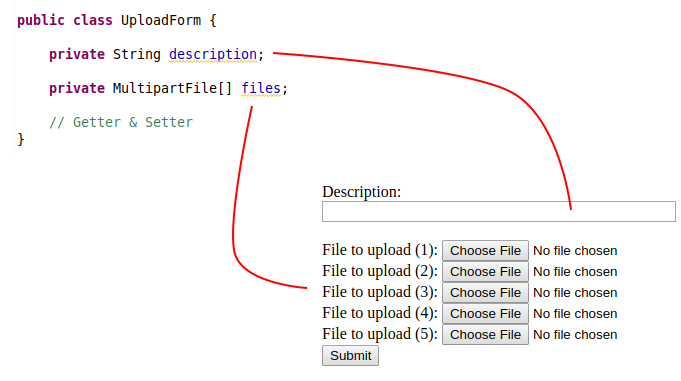
Task: Click the 'Description:' label above the text box
Action: [x=361, y=192]
